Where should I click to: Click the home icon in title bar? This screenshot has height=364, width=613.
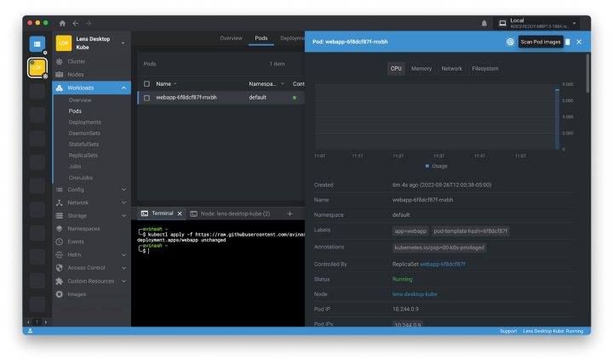point(62,23)
